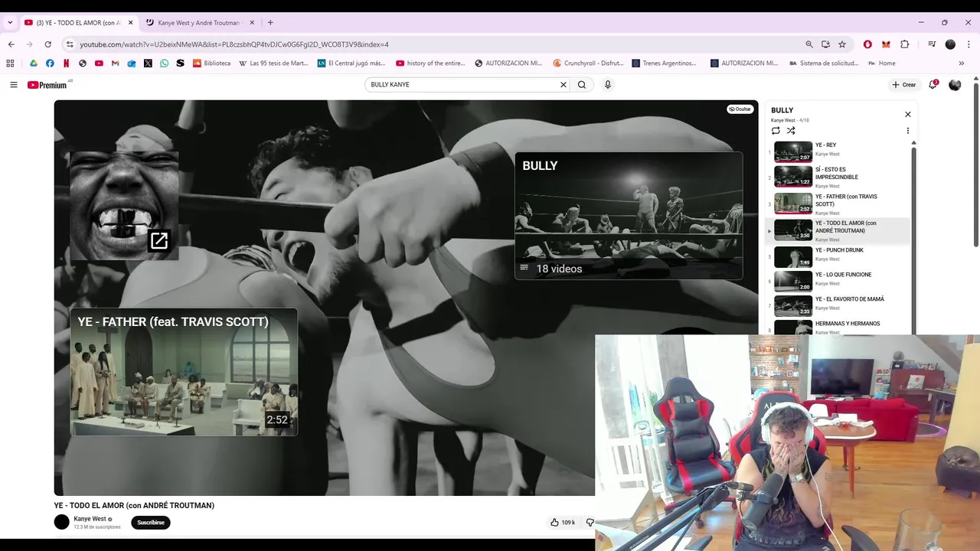Open YouTube notifications bell
Screen dimensions: 980x551
pyautogui.click(x=933, y=85)
